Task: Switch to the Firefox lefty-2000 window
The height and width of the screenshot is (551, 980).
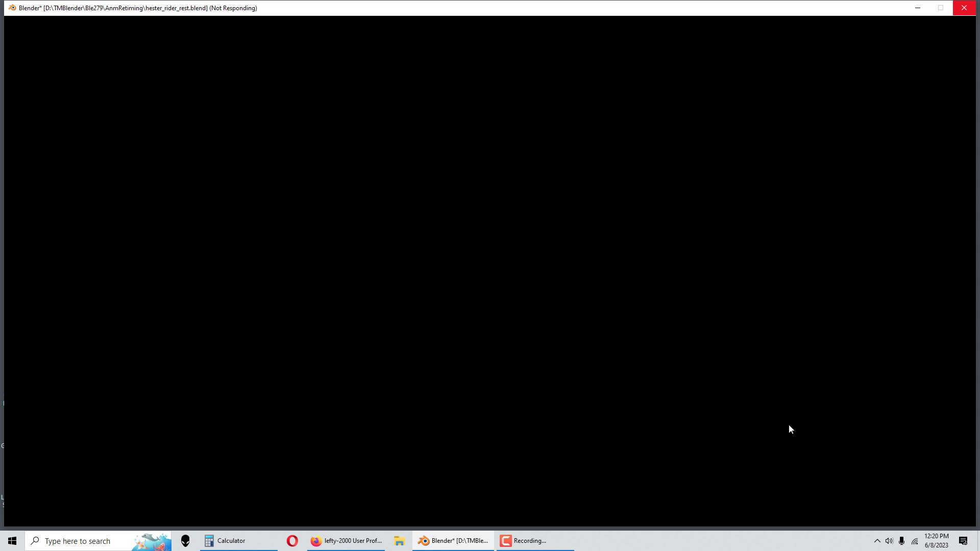Action: point(346,541)
